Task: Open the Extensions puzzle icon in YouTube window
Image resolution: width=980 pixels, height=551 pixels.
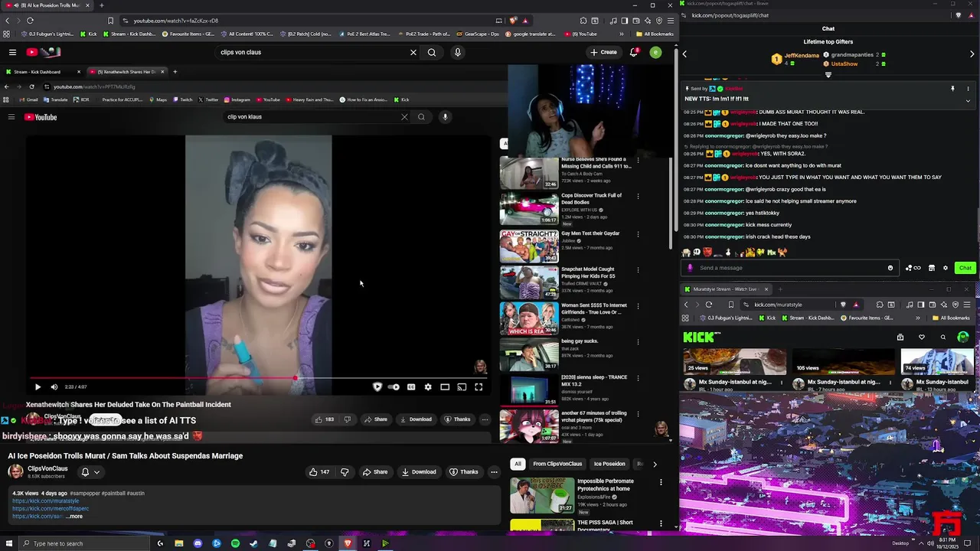Action: [583, 21]
